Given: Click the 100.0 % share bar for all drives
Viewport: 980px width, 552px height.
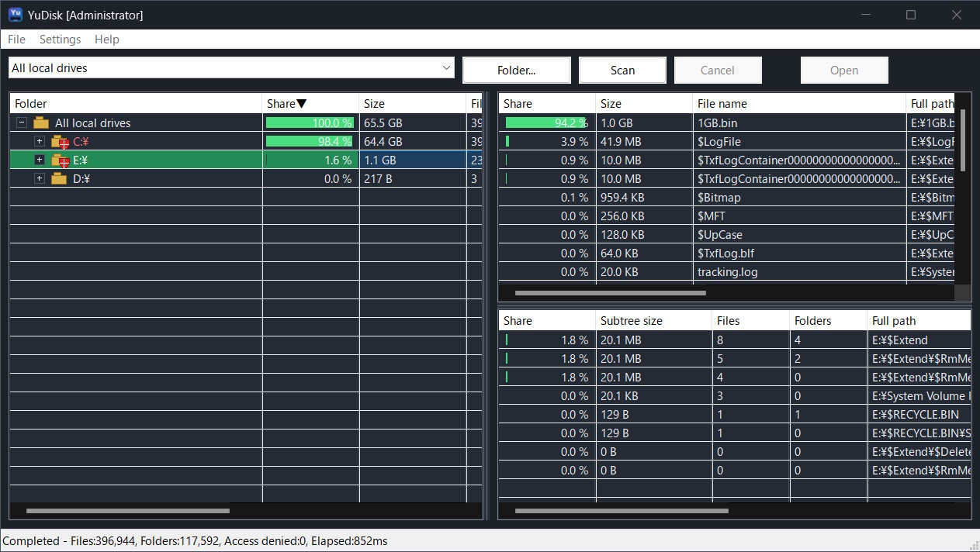Looking at the screenshot, I should tap(310, 122).
